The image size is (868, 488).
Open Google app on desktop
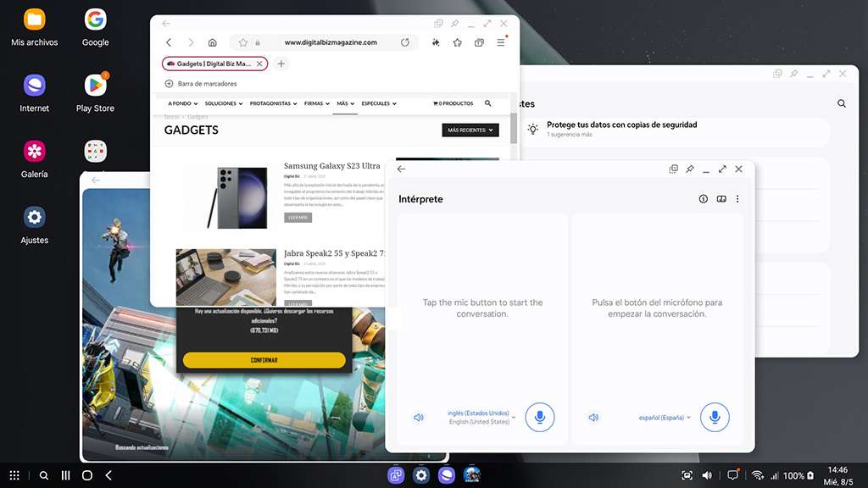coord(95,19)
